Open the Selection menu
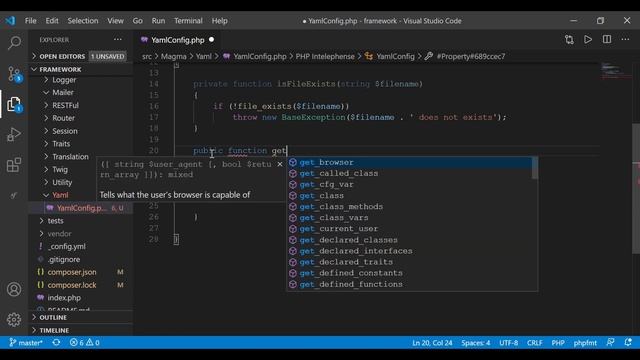This screenshot has width=640, height=360. coord(83,21)
